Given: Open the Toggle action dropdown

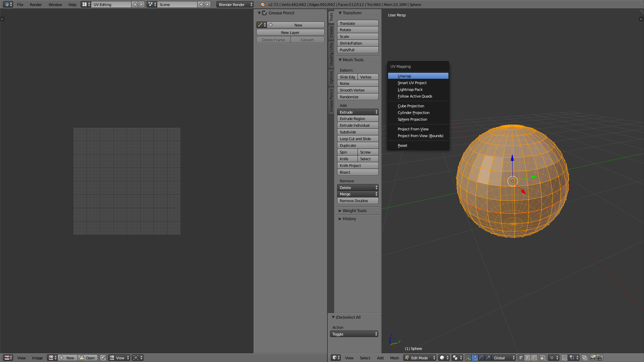Looking at the screenshot, I should click(354, 334).
